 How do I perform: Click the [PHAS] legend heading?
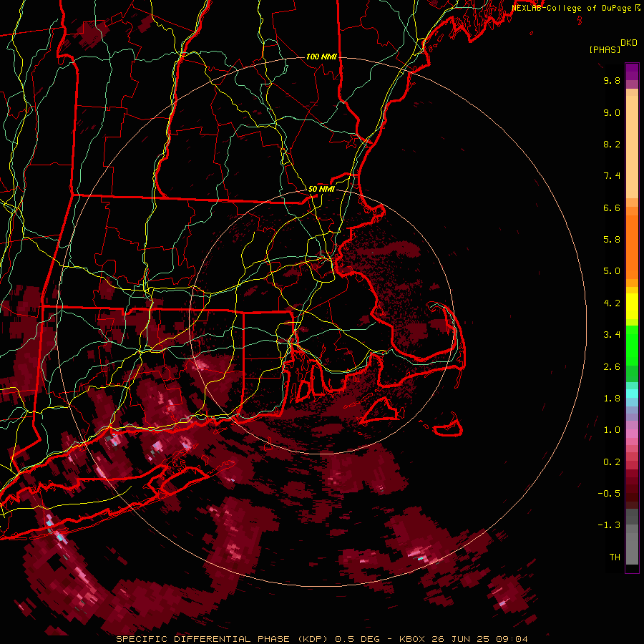click(605, 49)
